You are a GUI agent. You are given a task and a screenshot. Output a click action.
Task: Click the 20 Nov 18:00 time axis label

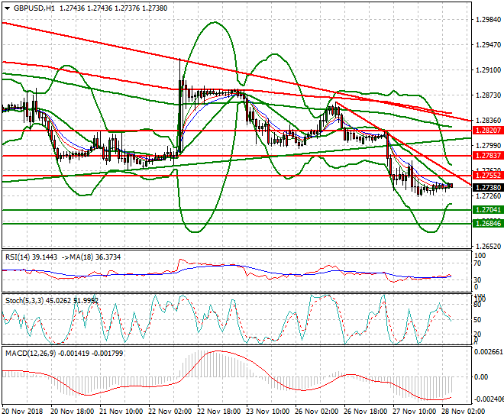coord(73,412)
